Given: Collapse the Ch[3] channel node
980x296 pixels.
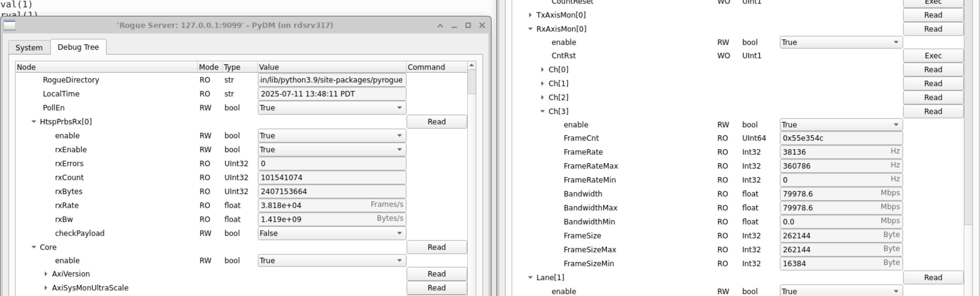Looking at the screenshot, I should pos(542,111).
